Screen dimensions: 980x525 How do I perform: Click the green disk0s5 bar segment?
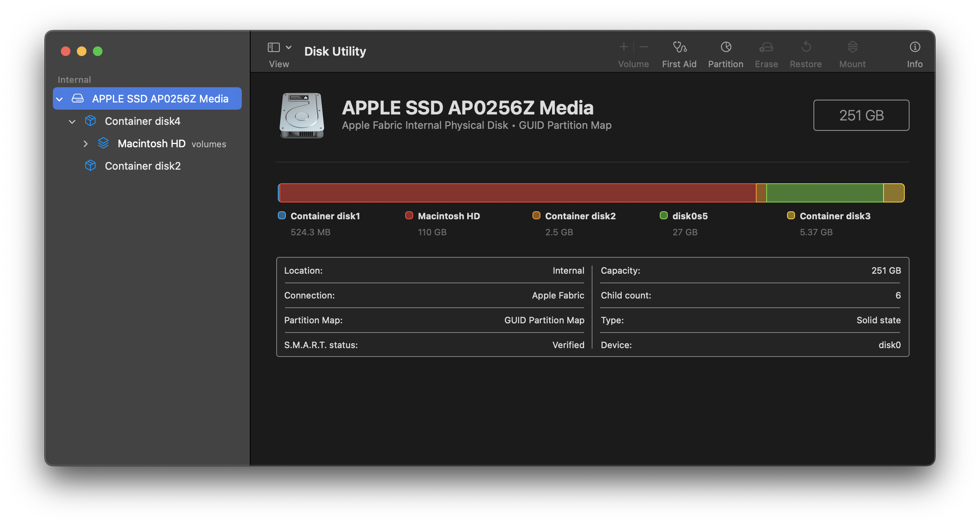point(825,193)
